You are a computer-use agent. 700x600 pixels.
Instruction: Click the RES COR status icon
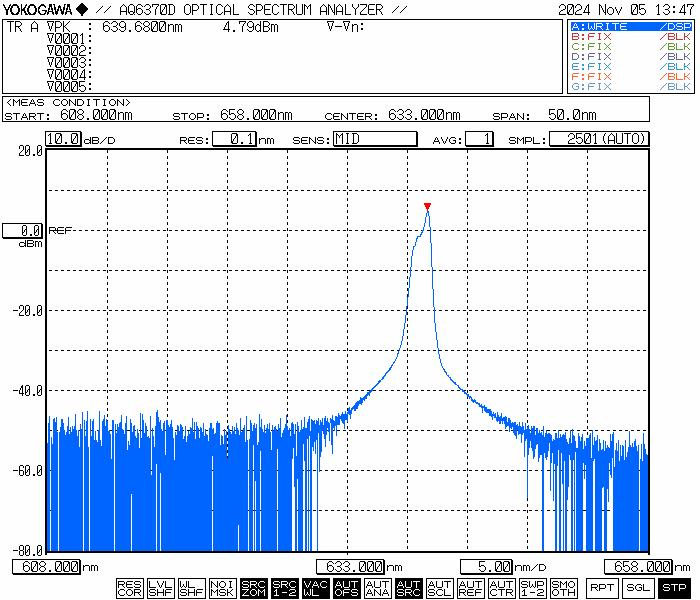pos(129,588)
